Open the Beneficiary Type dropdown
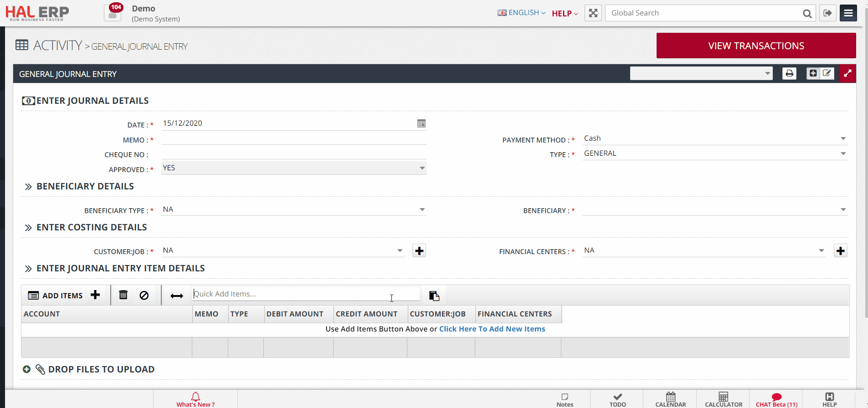868x408 pixels. [293, 209]
